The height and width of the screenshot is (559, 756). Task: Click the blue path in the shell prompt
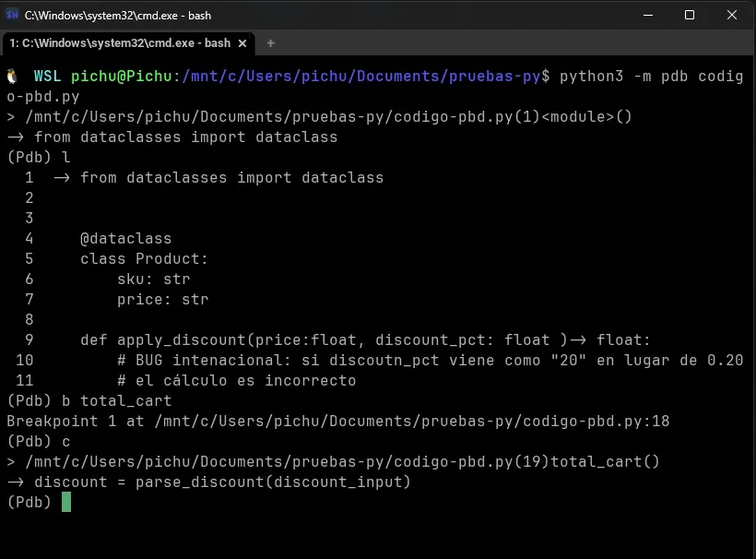click(x=361, y=77)
